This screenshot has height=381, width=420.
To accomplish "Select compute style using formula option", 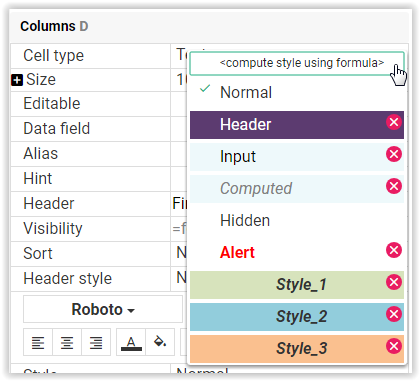I will [x=297, y=63].
